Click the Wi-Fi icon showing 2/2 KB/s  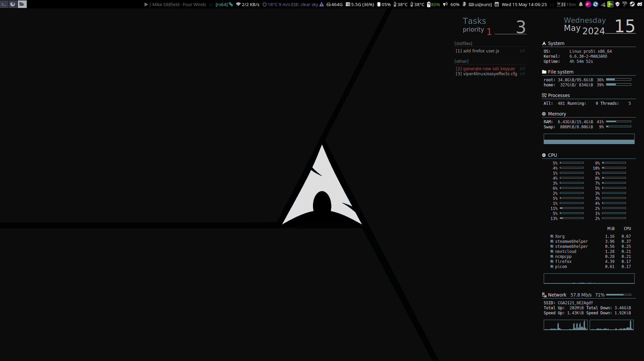click(238, 4)
